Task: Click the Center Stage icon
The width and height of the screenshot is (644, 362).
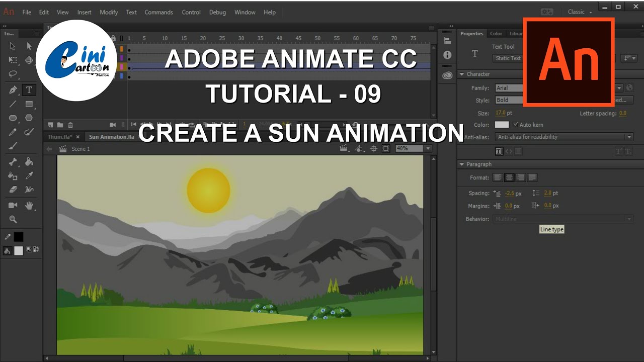Action: (374, 148)
